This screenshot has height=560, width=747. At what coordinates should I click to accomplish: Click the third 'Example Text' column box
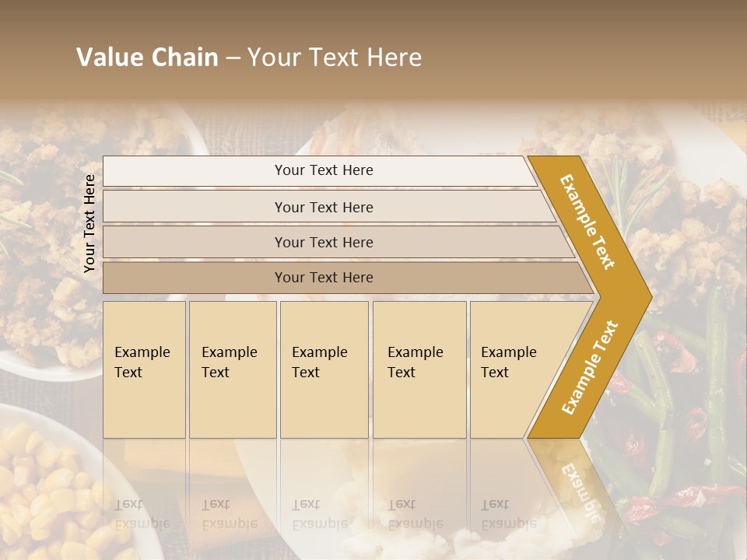324,369
